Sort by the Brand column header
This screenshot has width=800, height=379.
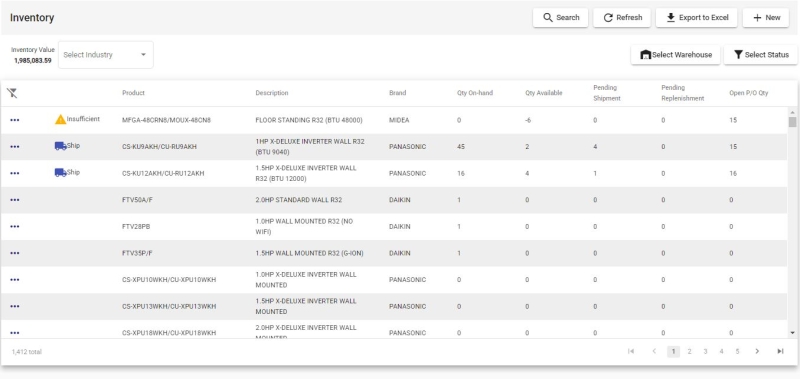coord(397,93)
